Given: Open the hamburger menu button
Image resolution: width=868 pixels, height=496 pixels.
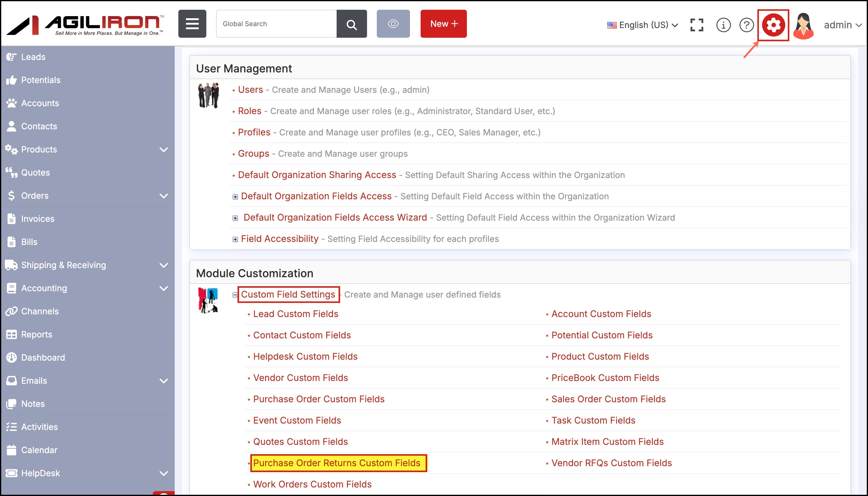Looking at the screenshot, I should click(x=192, y=24).
